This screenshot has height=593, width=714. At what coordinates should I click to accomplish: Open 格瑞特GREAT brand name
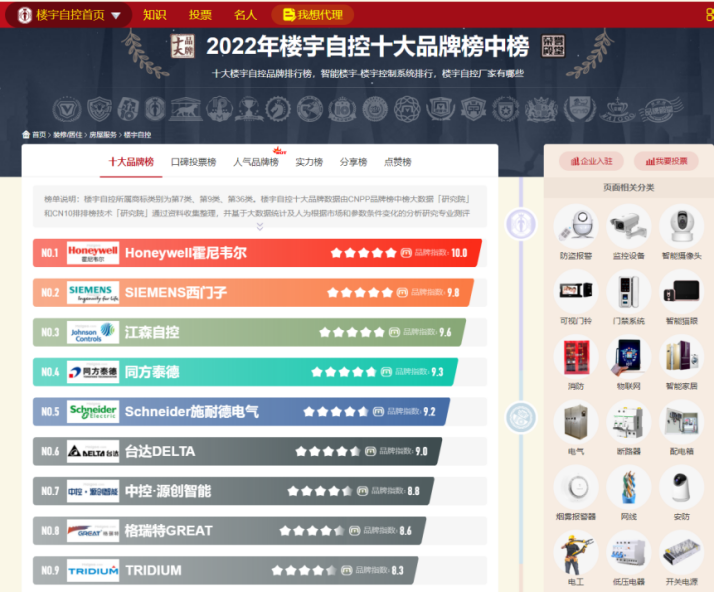tap(168, 531)
